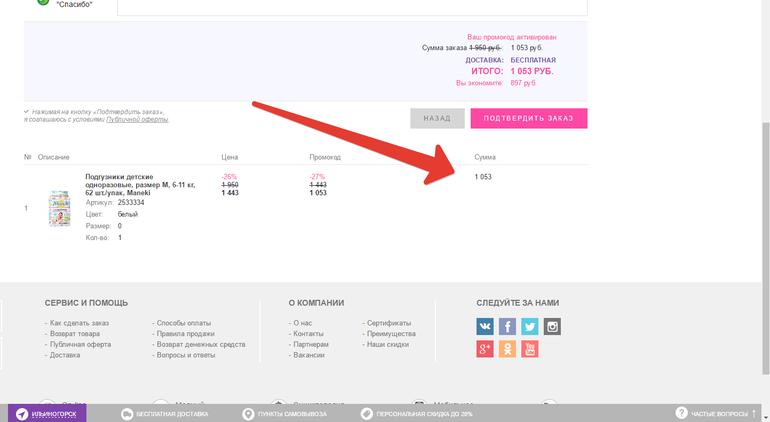Open the YouTube channel icon
The height and width of the screenshot is (422, 770).
click(x=529, y=349)
